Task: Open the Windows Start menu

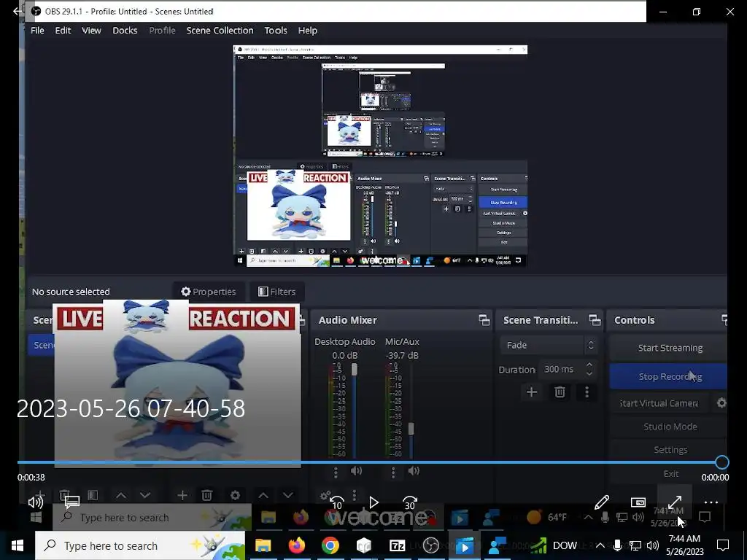Action: [18, 545]
